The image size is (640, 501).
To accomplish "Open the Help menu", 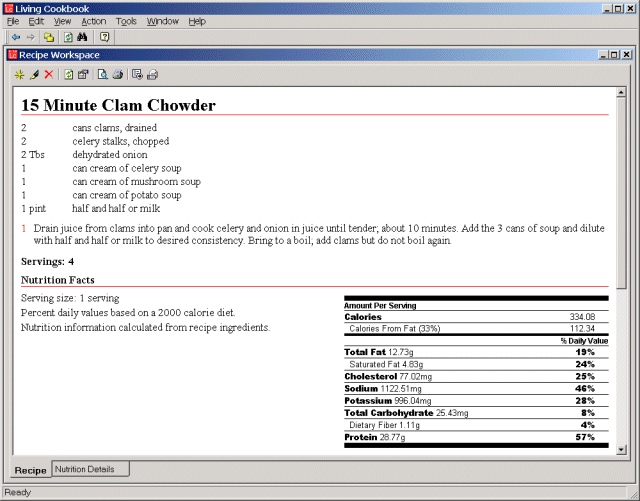I will (x=197, y=21).
